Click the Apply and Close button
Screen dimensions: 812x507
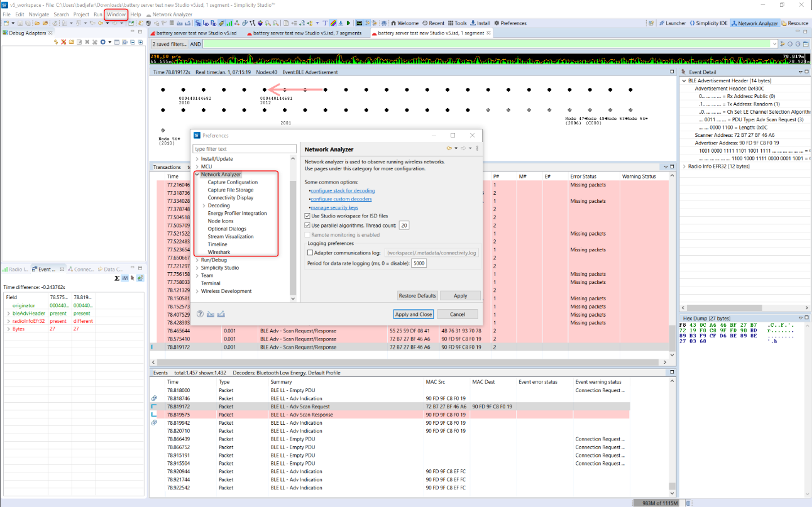tap(412, 313)
